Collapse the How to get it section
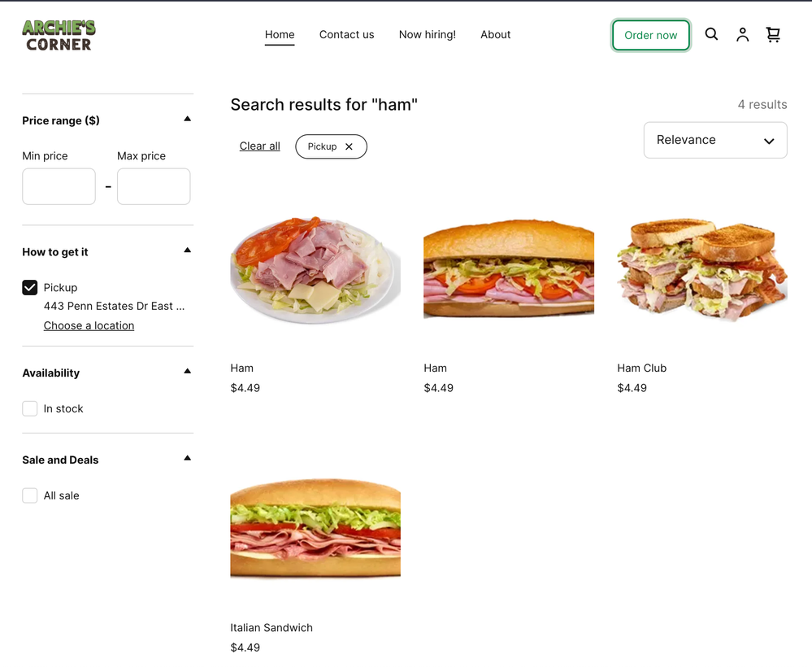812x667 pixels. (x=187, y=251)
